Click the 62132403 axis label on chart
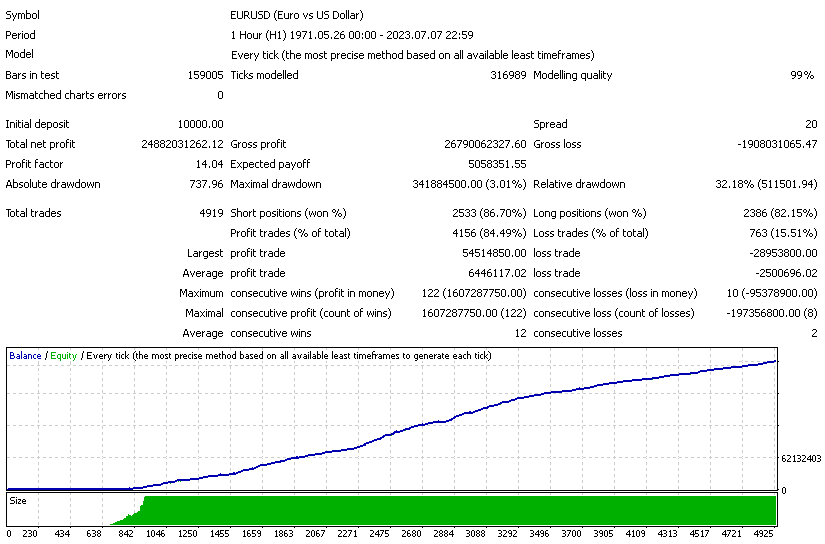Image resolution: width=825 pixels, height=544 pixels. click(x=801, y=459)
